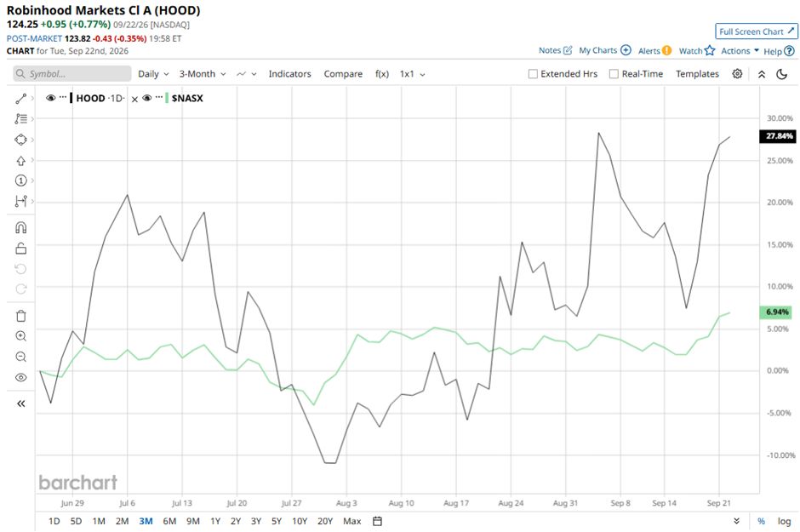The width and height of the screenshot is (800, 532).
Task: Enable the Extended Hrs checkbox
Action: pos(533,74)
